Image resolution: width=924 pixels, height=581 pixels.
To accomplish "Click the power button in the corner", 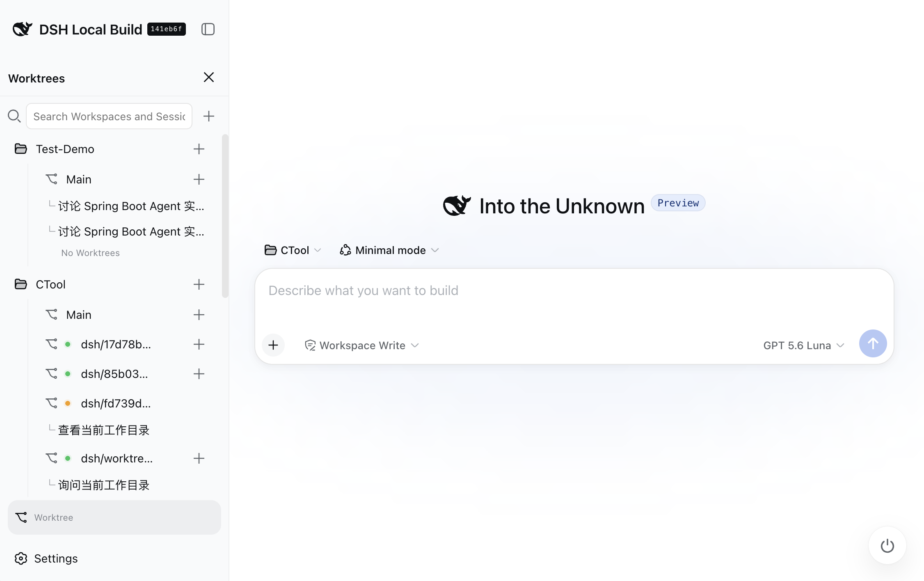I will point(887,546).
